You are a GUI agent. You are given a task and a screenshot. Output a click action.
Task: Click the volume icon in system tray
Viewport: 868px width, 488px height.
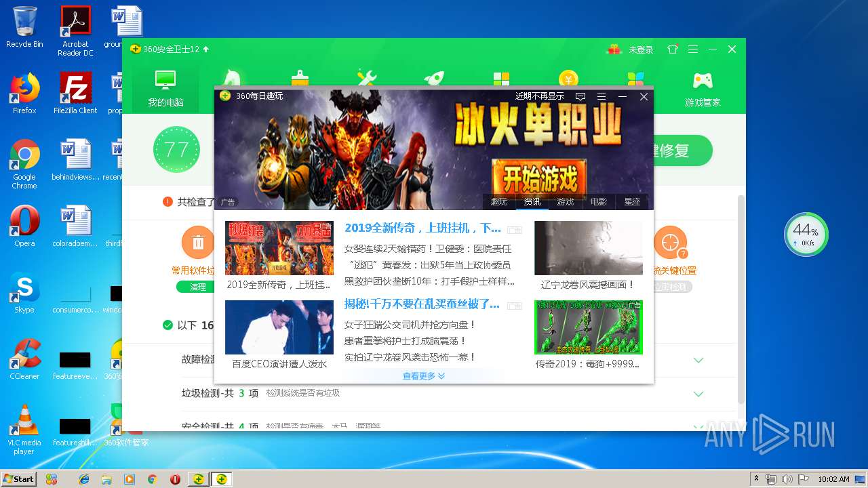coord(787,479)
